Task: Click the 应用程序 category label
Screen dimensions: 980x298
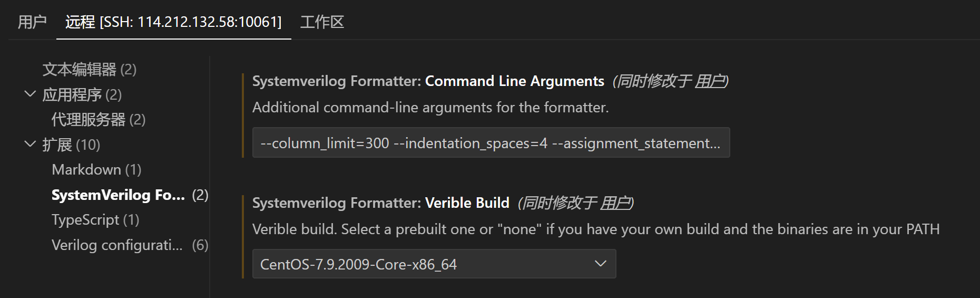Action: 82,95
